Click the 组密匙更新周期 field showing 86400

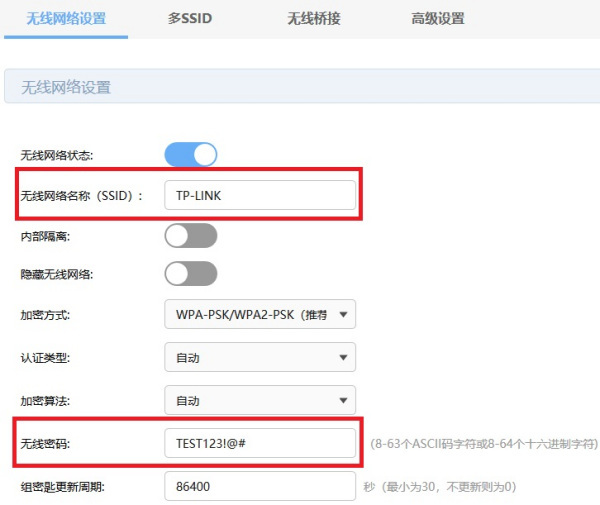pyautogui.click(x=260, y=486)
